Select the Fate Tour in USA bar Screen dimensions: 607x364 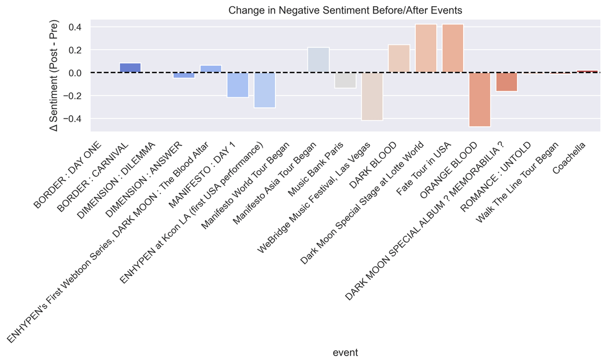pyautogui.click(x=453, y=48)
